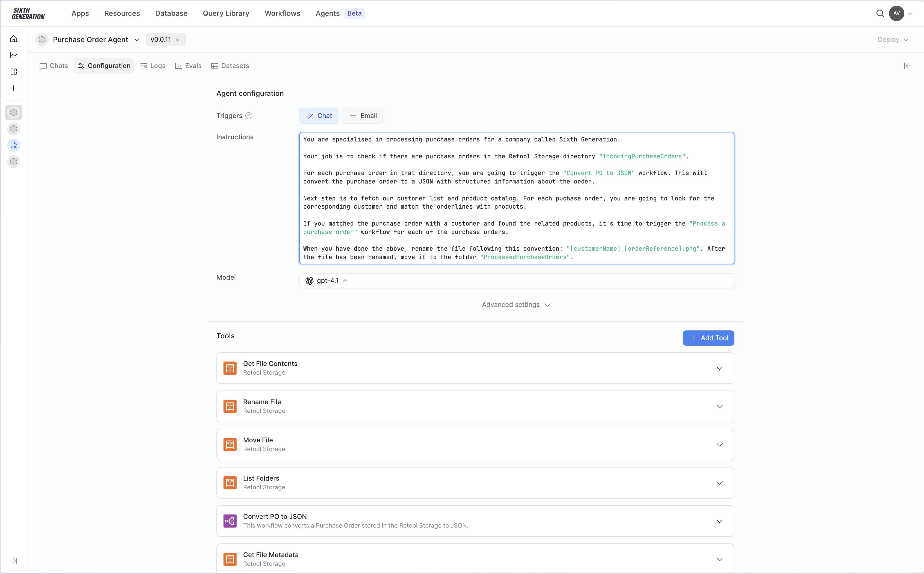The height and width of the screenshot is (574, 924).
Task: Collapse the right panel using the arrow icon
Action: coord(907,66)
